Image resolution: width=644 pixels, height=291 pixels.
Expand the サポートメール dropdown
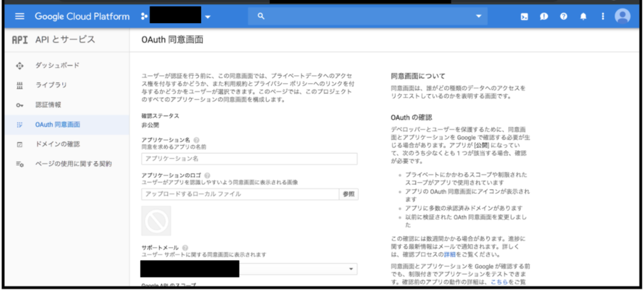pyautogui.click(x=351, y=269)
